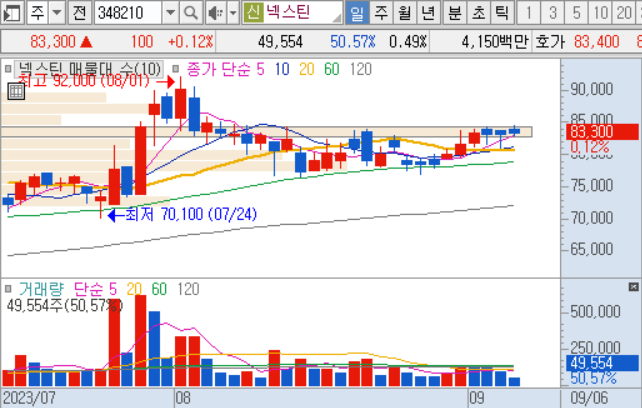Screen dimensions: 642x408
Task: Click the 넥스틴 매물대 수(10) indicator label
Action: pyautogui.click(x=89, y=69)
